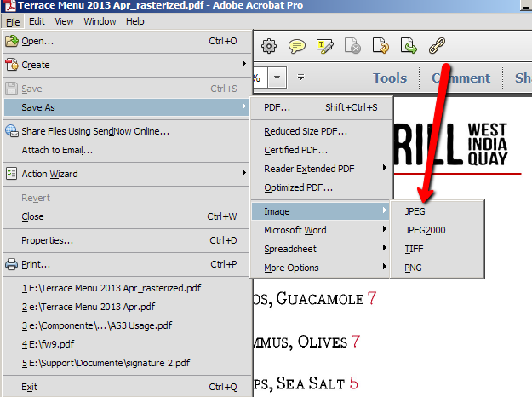Open the Comment pane
This screenshot has width=532, height=397.
(x=460, y=78)
